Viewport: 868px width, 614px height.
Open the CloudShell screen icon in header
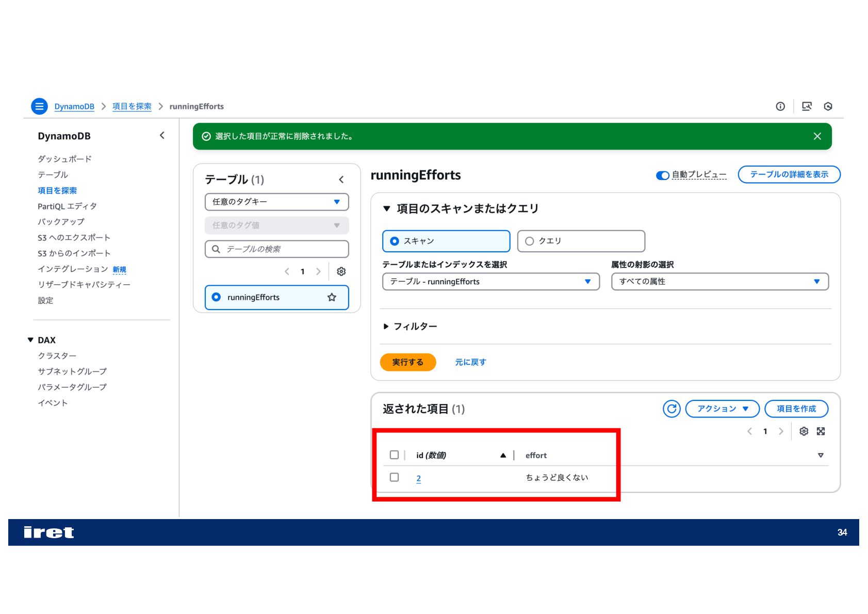tap(807, 106)
